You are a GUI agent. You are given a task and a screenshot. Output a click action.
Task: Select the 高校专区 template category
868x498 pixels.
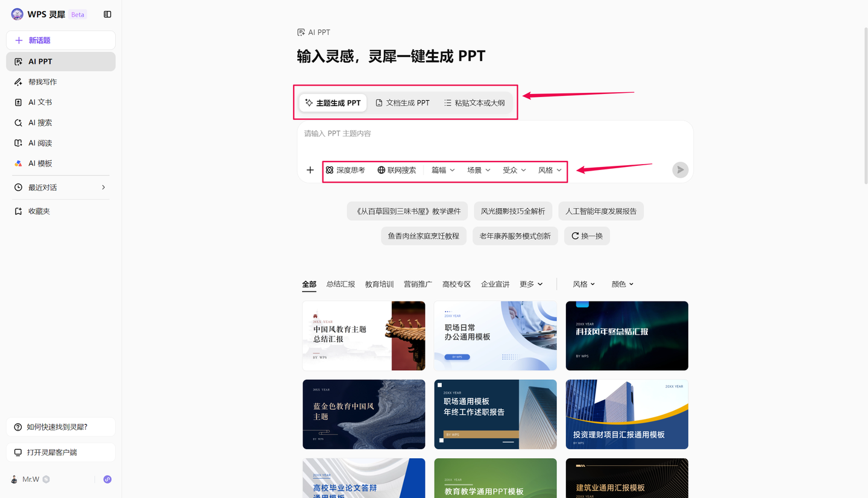456,284
